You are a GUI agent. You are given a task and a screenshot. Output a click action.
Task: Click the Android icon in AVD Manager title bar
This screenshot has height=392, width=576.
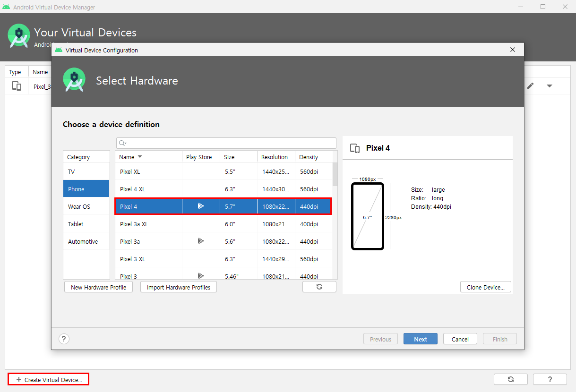pyautogui.click(x=6, y=7)
